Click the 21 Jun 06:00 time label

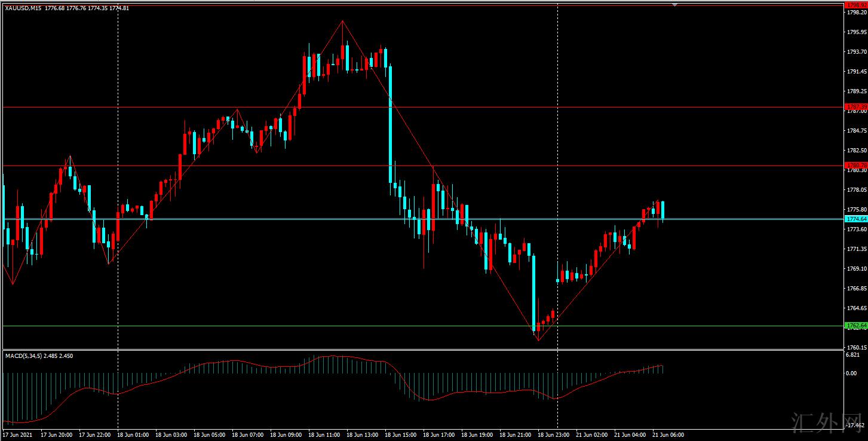point(668,435)
